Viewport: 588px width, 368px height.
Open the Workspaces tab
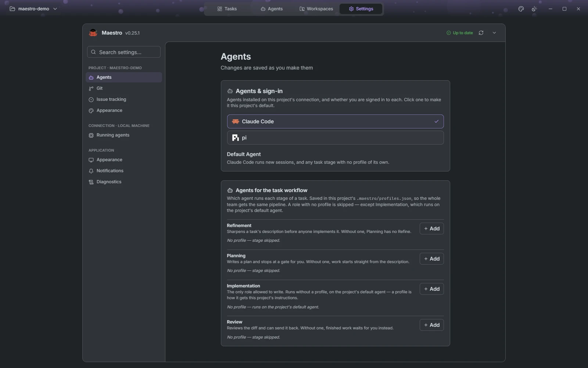pos(316,9)
